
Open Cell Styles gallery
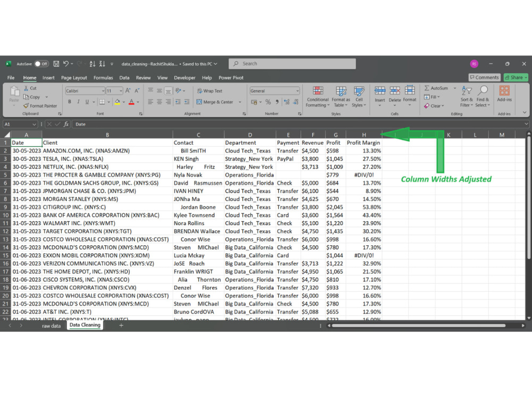(359, 97)
